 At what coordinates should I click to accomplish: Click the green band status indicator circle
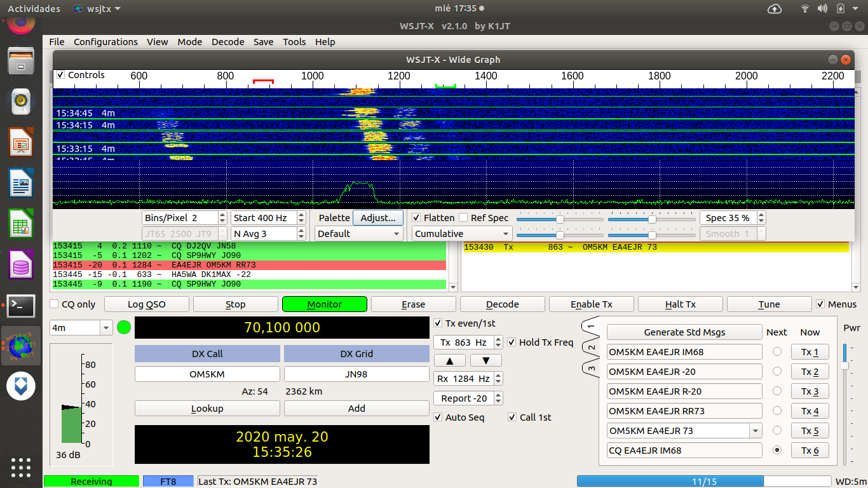[x=124, y=328]
